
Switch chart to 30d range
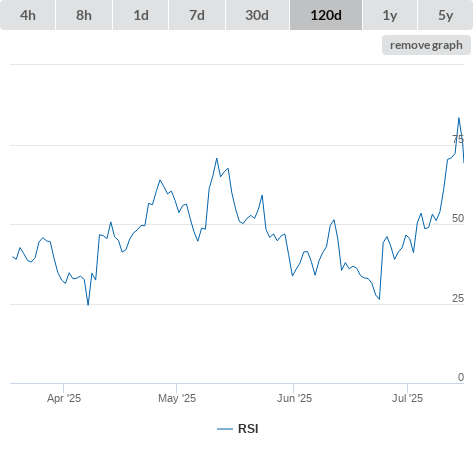point(257,15)
